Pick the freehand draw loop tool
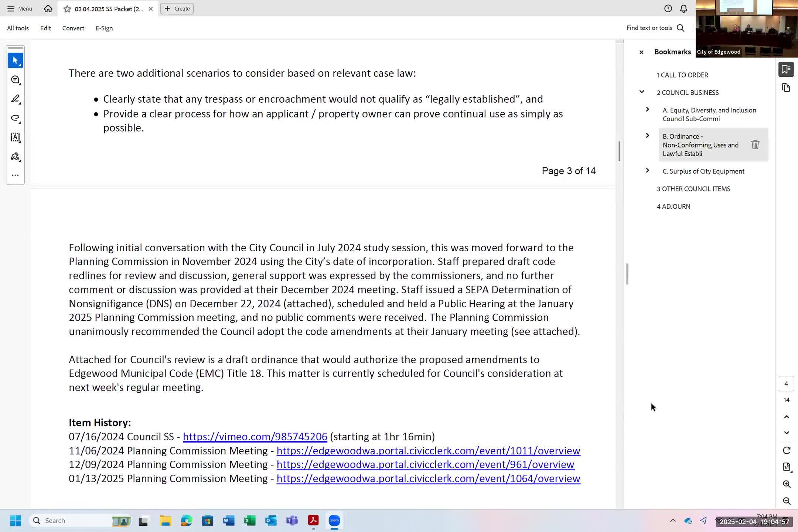The width and height of the screenshot is (798, 532). [x=15, y=118]
